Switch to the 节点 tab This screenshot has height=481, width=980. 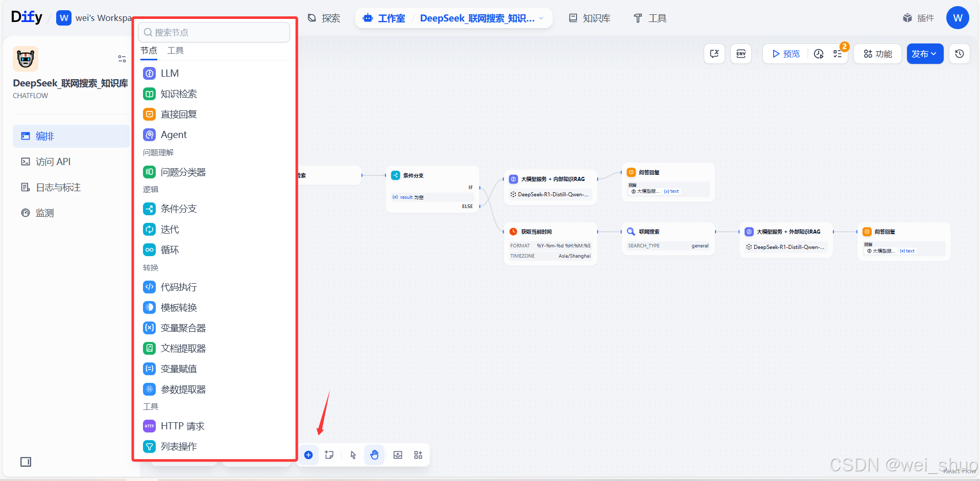click(x=149, y=51)
